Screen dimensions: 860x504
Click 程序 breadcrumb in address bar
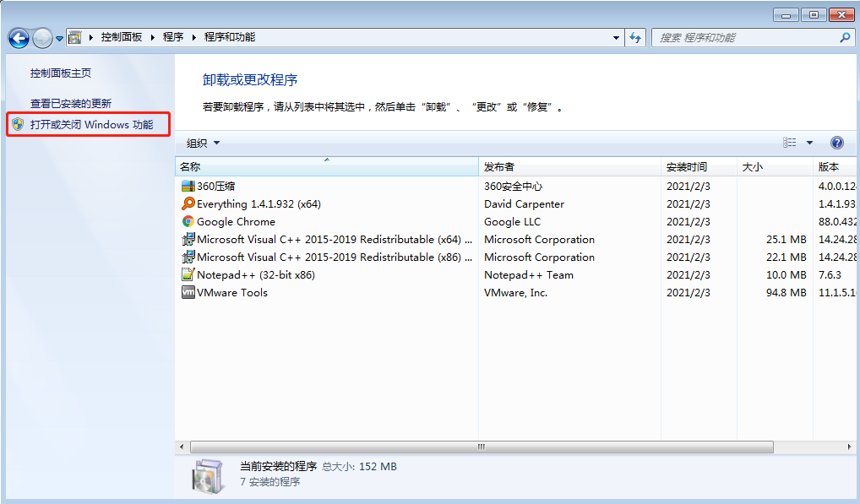[x=173, y=37]
